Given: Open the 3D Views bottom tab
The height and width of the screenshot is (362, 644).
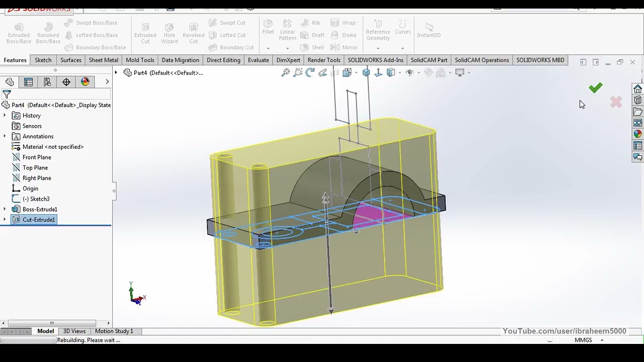Looking at the screenshot, I should [x=74, y=331].
